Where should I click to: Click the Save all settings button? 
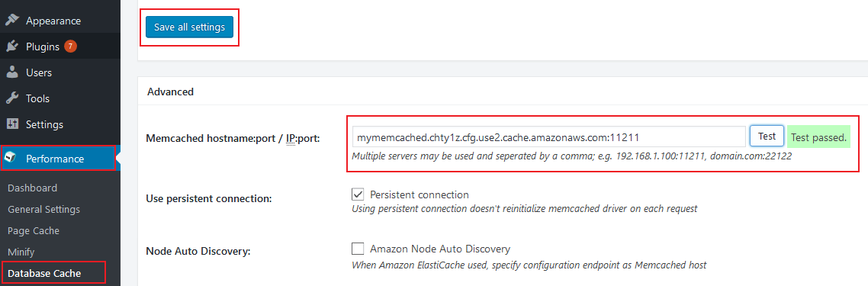click(189, 27)
